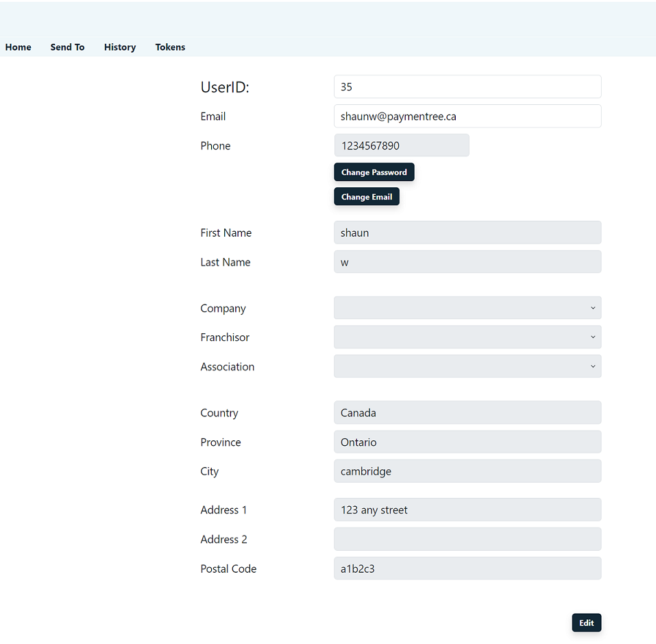656x644 pixels.
Task: Expand the Association dropdown
Action: (x=467, y=366)
